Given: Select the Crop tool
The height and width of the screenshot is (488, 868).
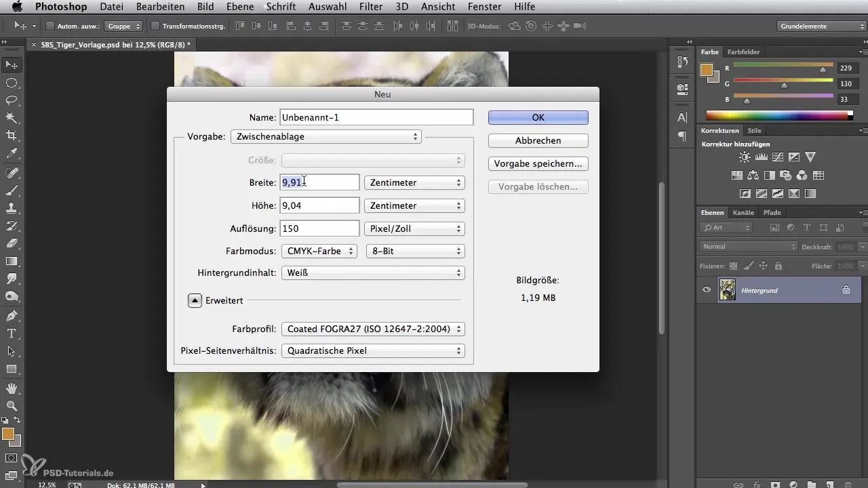Looking at the screenshot, I should pyautogui.click(x=12, y=136).
